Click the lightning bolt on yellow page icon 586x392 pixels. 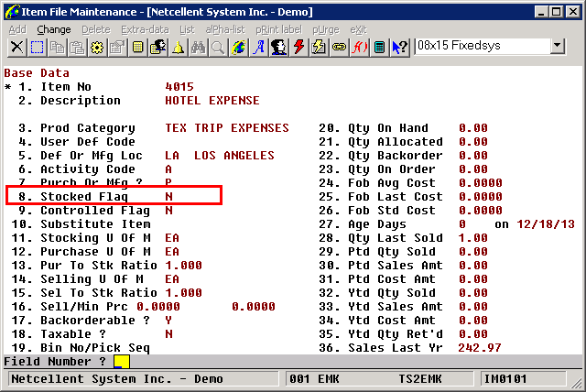point(320,48)
